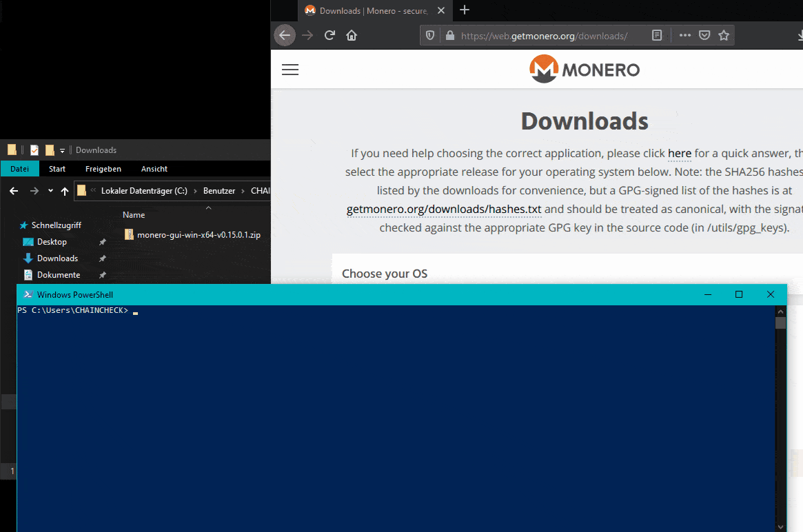
Task: Click PowerShell command prompt line
Action: click(77, 310)
